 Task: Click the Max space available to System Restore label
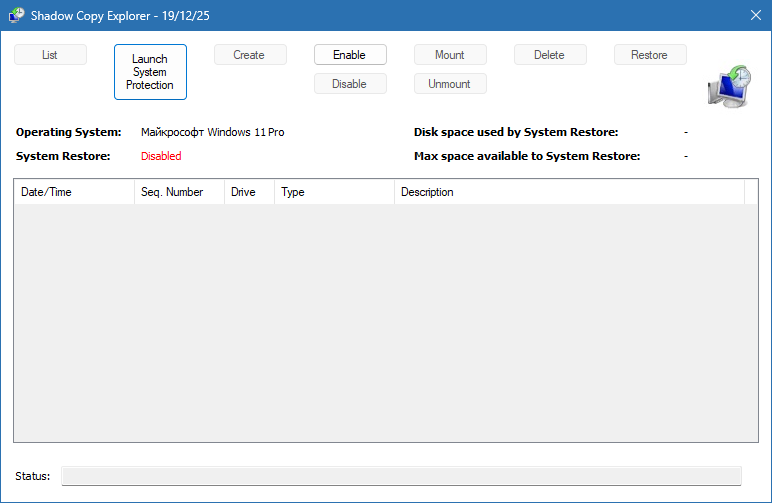(527, 156)
